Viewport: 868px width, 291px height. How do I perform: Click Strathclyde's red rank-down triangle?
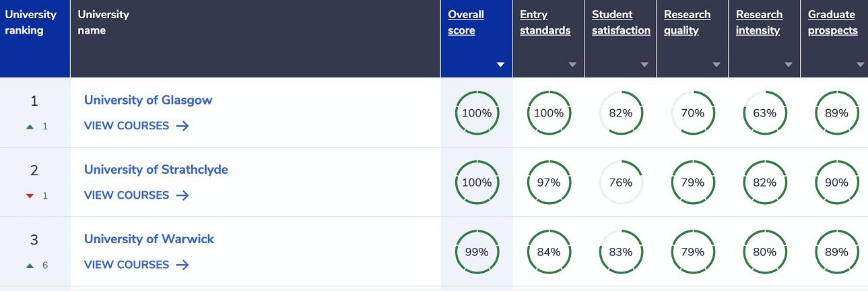click(30, 196)
